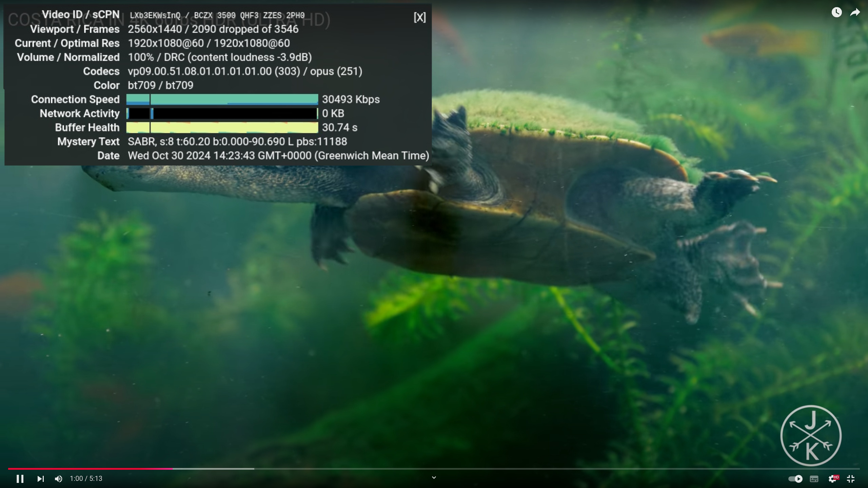This screenshot has width=868, height=488.
Task: Click the video ID text LXb3EKWsInQ
Action: [155, 16]
